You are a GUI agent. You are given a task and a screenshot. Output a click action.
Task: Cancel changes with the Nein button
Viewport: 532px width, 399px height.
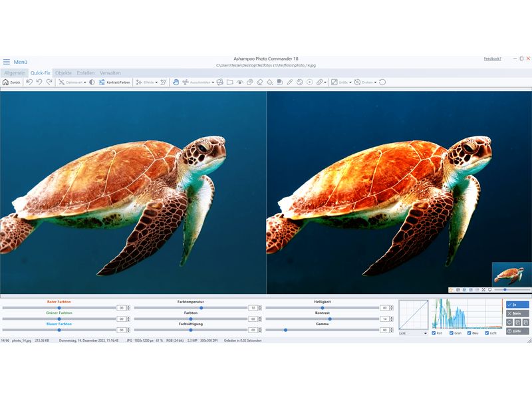[x=517, y=313]
